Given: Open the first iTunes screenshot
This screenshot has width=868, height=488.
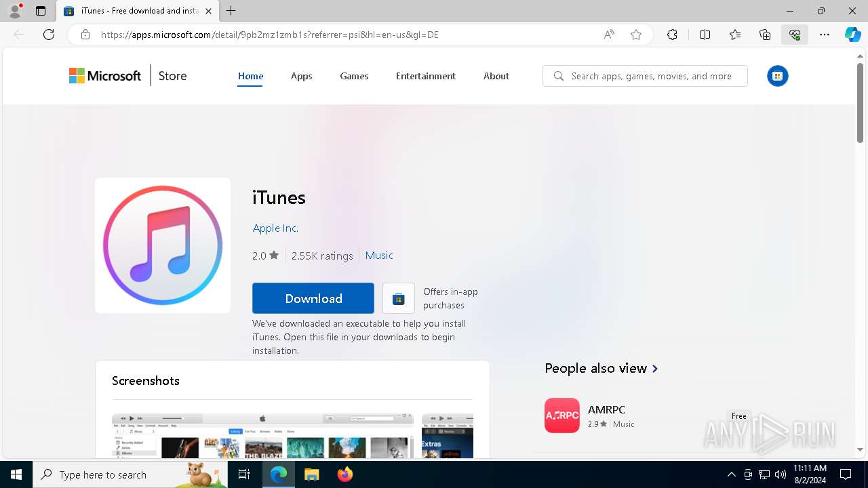Looking at the screenshot, I should click(262, 435).
